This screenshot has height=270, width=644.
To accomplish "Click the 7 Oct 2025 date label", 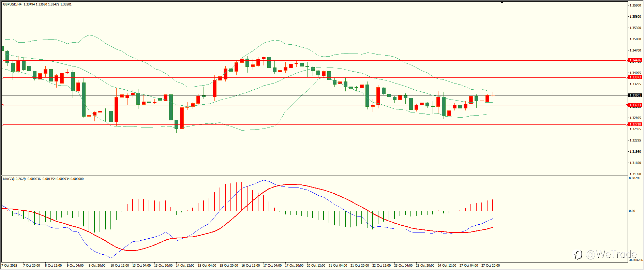I will (10, 266).
